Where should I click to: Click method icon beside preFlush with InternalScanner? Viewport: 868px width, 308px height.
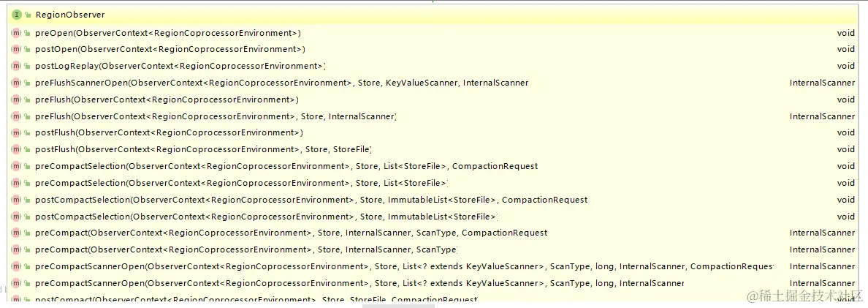click(16, 116)
